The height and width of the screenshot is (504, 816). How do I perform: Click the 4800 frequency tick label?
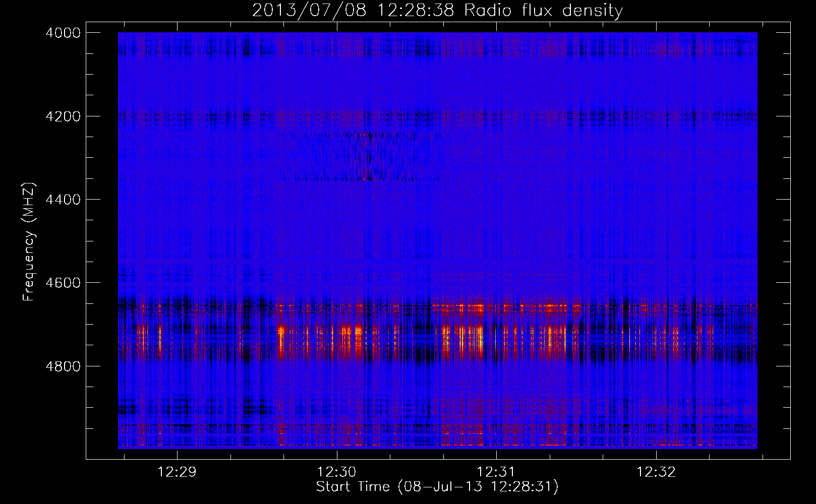pyautogui.click(x=63, y=366)
